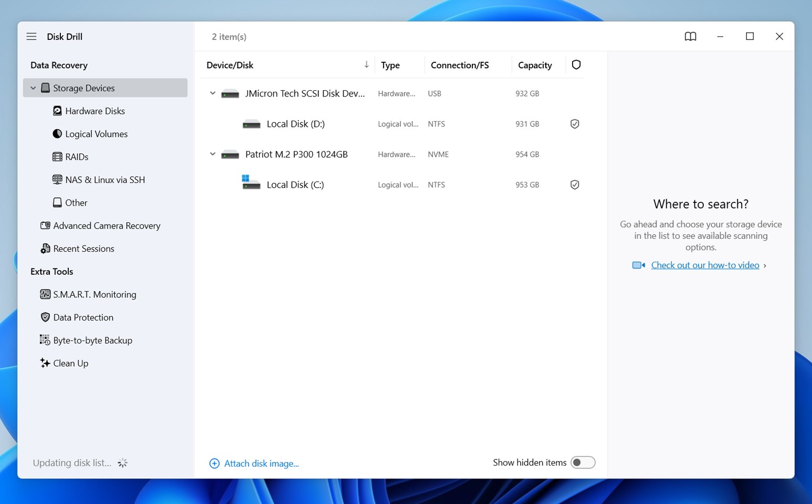Open Data Protection in Extra Tools

83,317
